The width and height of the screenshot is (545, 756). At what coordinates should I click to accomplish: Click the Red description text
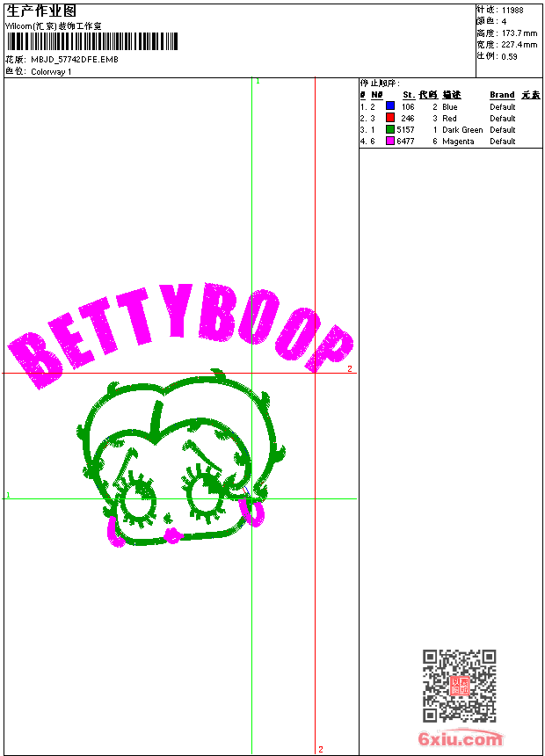pyautogui.click(x=449, y=118)
